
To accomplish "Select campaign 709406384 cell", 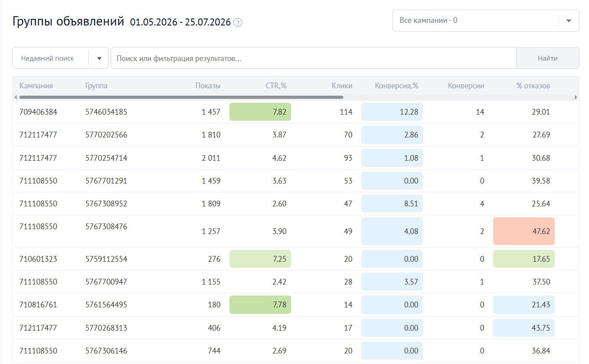I will [38, 112].
